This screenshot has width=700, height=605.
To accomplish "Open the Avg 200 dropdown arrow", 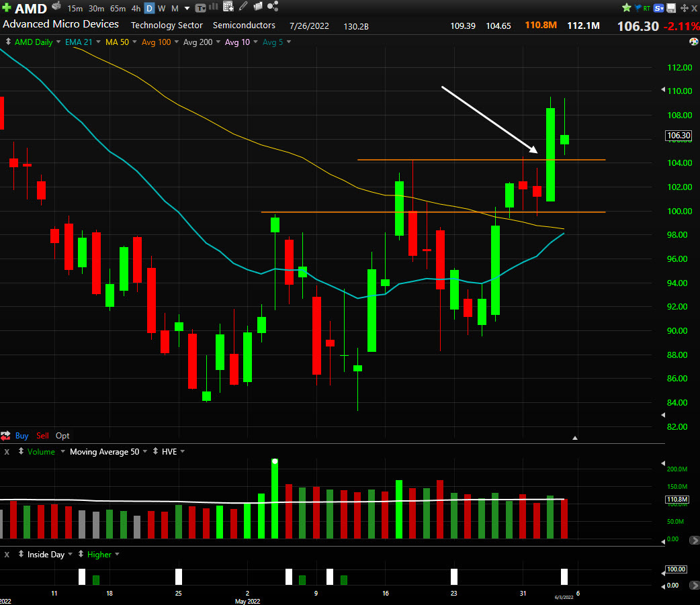I will tap(218, 42).
